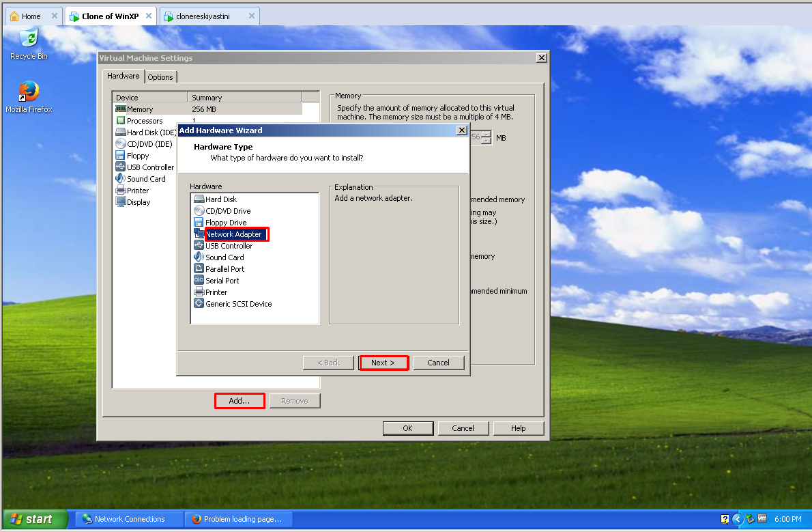Switch to clonereskiyastini VM tab

pos(203,16)
